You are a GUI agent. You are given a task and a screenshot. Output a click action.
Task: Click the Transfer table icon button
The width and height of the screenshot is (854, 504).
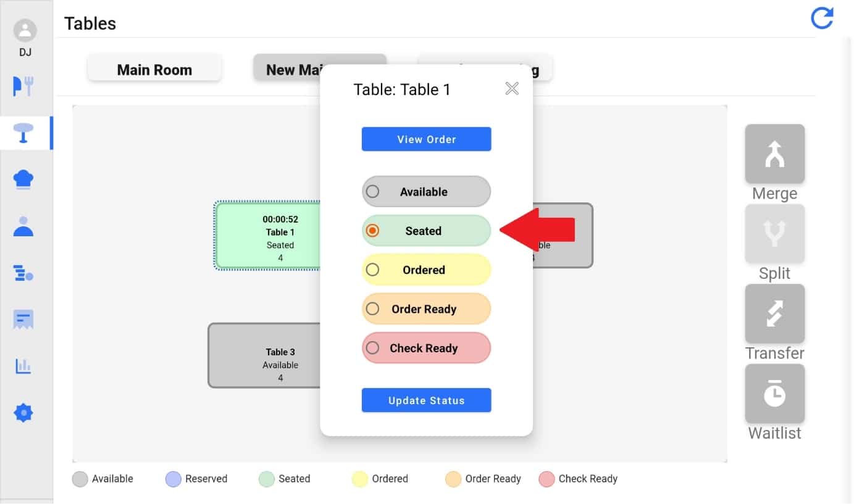coord(774,313)
